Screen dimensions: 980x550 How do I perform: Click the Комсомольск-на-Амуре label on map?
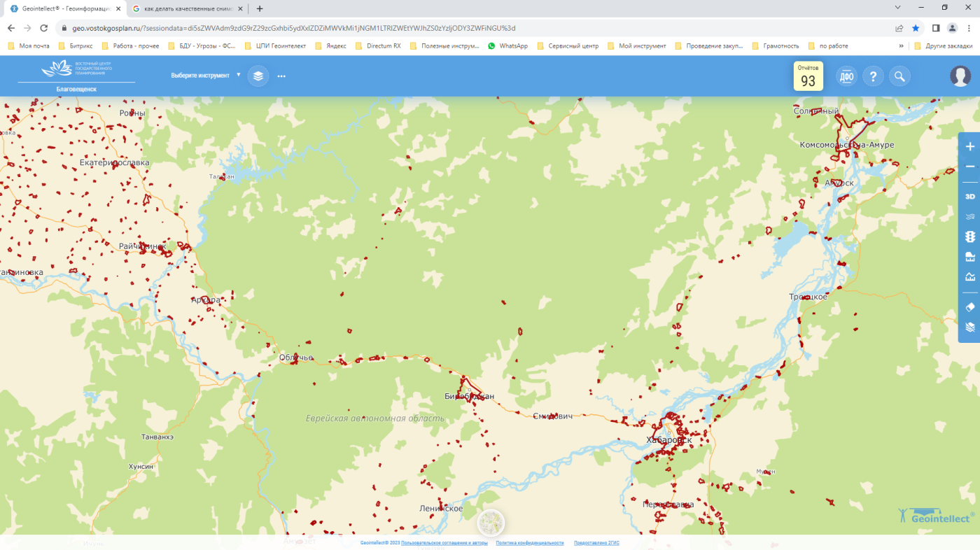pos(847,145)
